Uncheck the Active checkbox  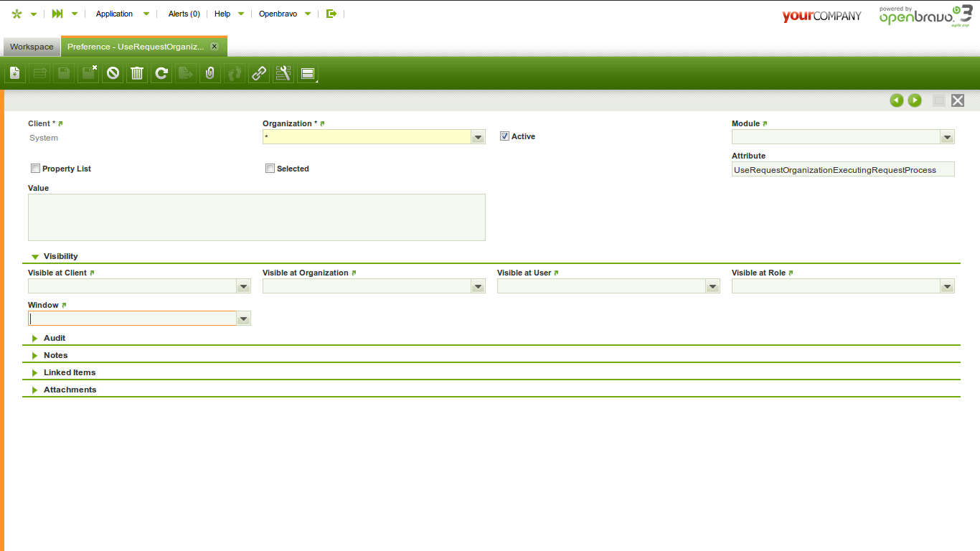pos(504,136)
